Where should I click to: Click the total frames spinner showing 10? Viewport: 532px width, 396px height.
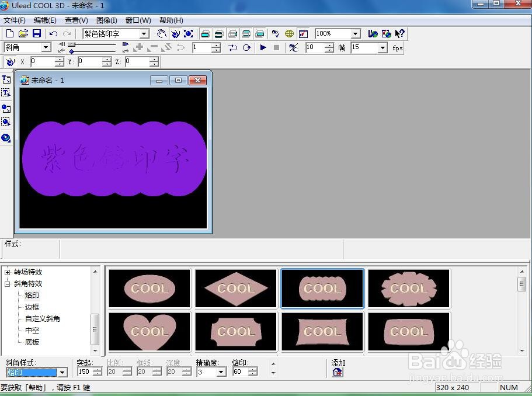point(329,47)
